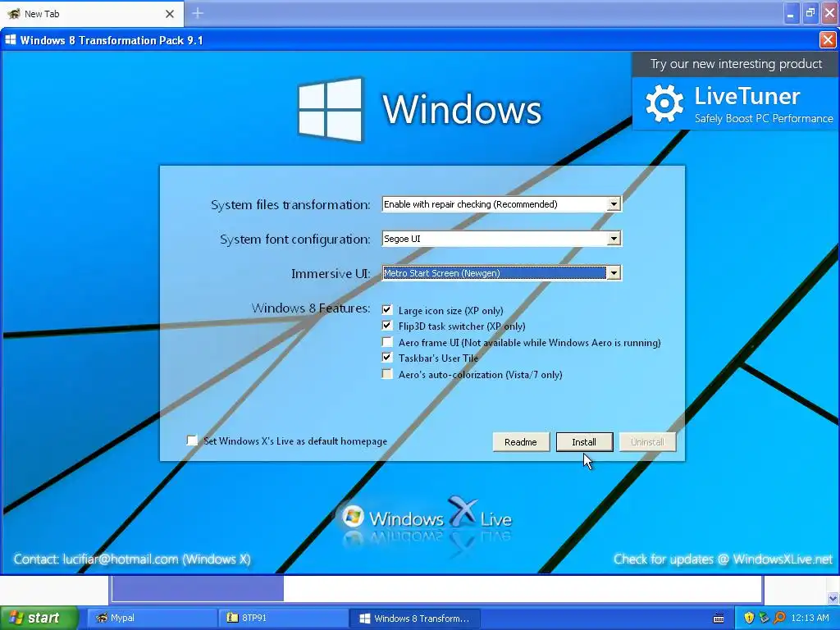The image size is (840, 630).
Task: Click the browser scrollbar down arrow
Action: tap(833, 598)
